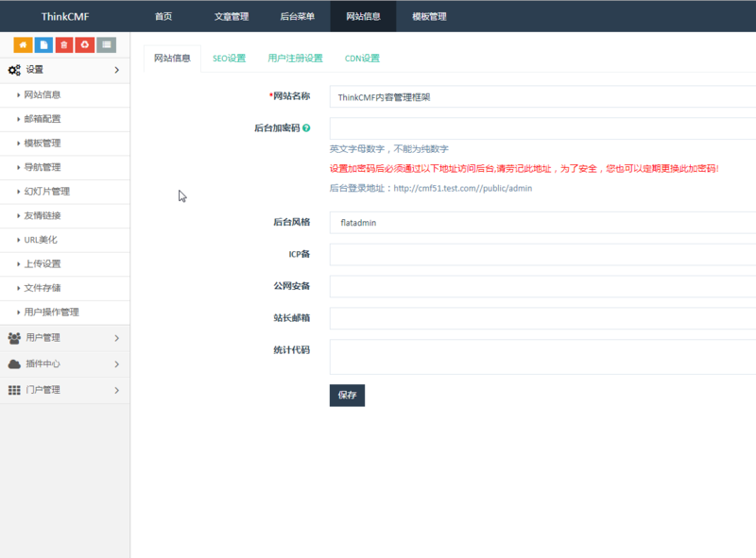Open the 后台风格 flatadmin dropdown

point(542,223)
